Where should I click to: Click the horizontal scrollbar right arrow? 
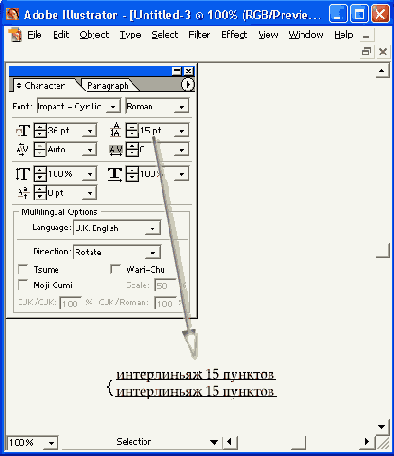(x=367, y=442)
